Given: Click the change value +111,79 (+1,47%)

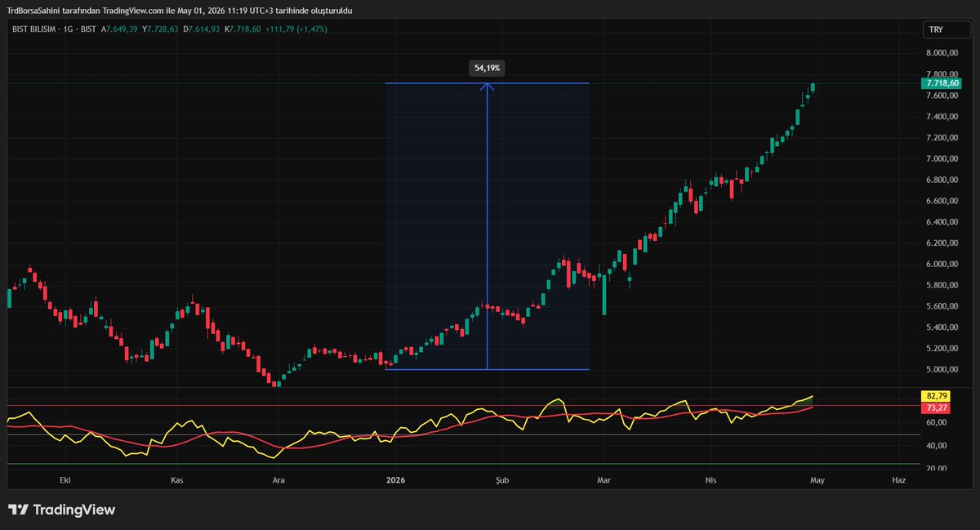Looking at the screenshot, I should click(x=298, y=29).
